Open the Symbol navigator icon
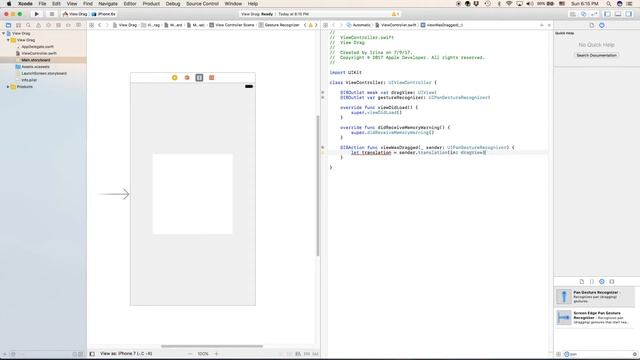Viewport: 640px width, 360px height. click(18, 25)
